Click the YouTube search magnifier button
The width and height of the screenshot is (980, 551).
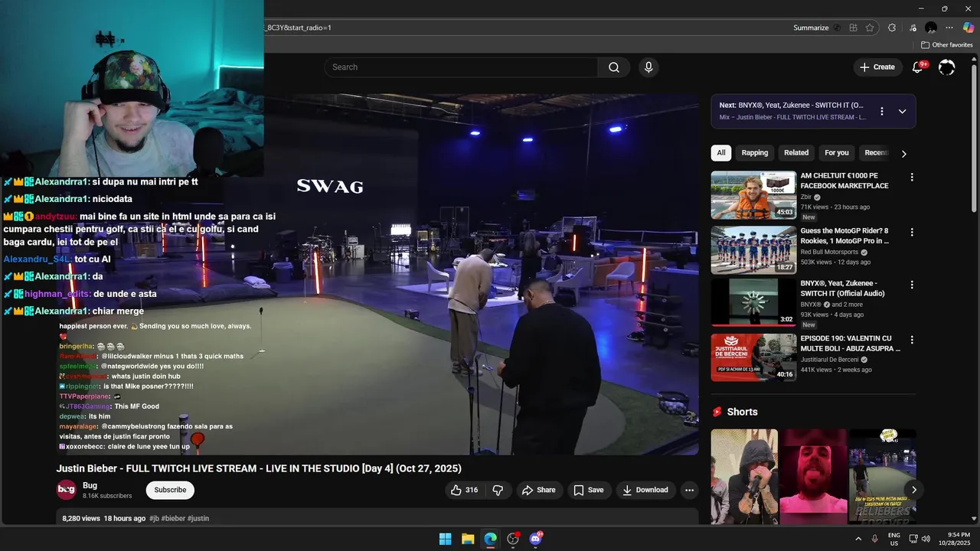pyautogui.click(x=614, y=67)
